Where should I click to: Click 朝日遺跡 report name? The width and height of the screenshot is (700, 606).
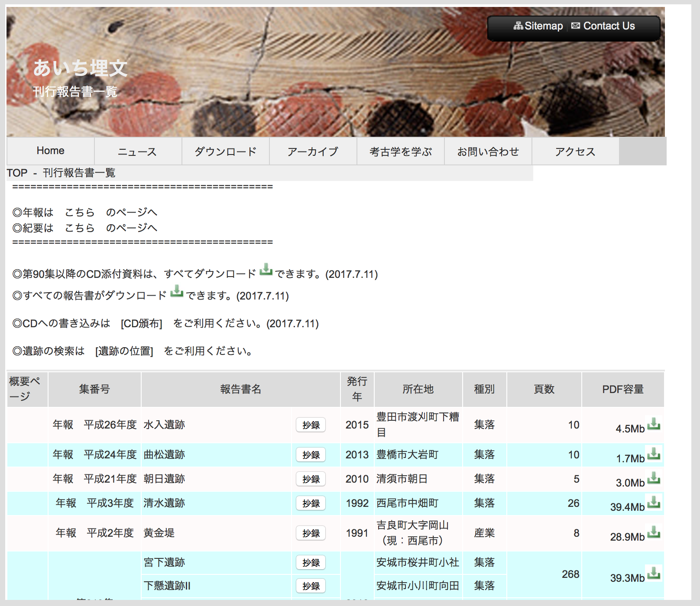point(164,479)
